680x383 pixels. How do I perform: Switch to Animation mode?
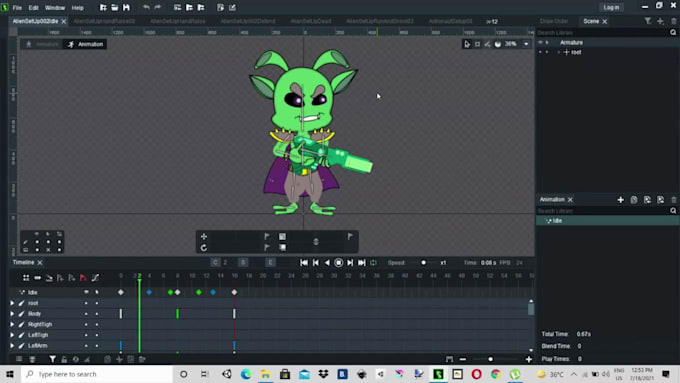click(85, 44)
